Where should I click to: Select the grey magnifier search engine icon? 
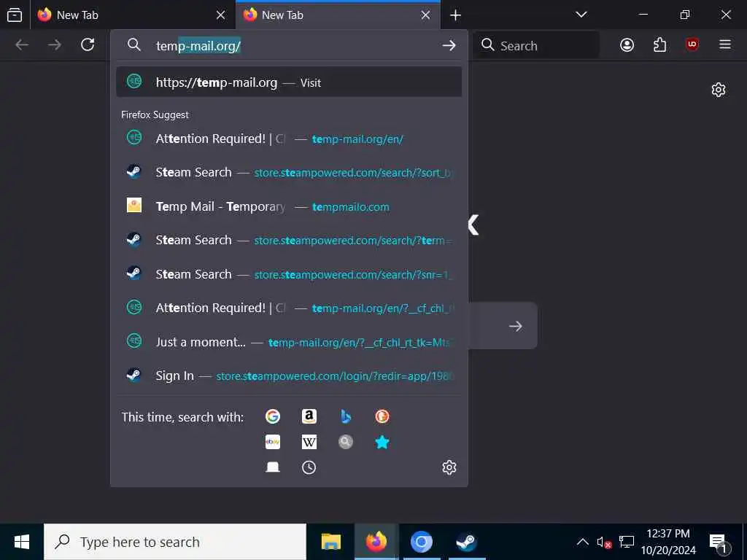[x=346, y=442]
